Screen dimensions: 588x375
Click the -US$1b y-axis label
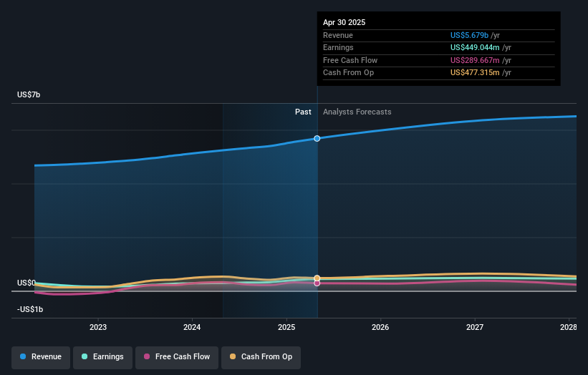[30, 309]
